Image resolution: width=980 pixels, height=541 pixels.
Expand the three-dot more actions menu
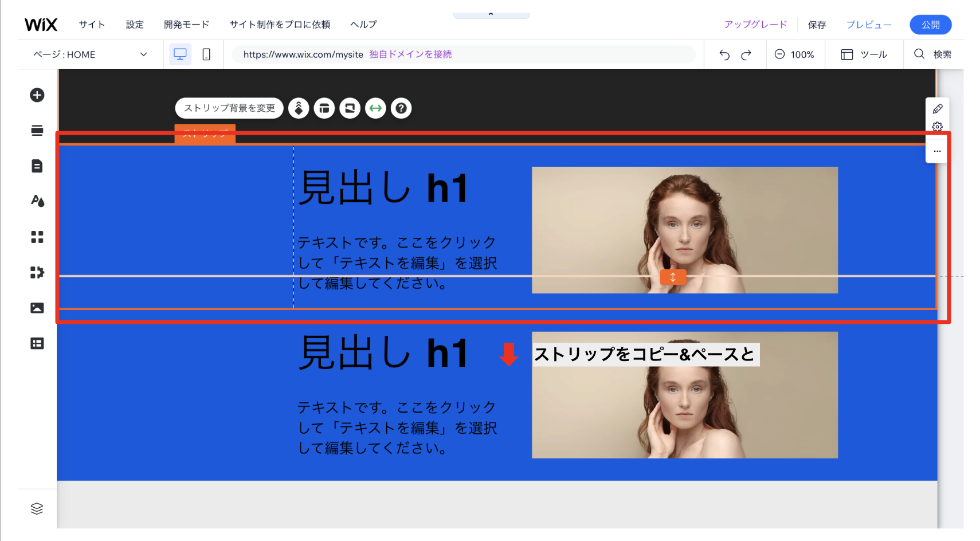(x=937, y=151)
